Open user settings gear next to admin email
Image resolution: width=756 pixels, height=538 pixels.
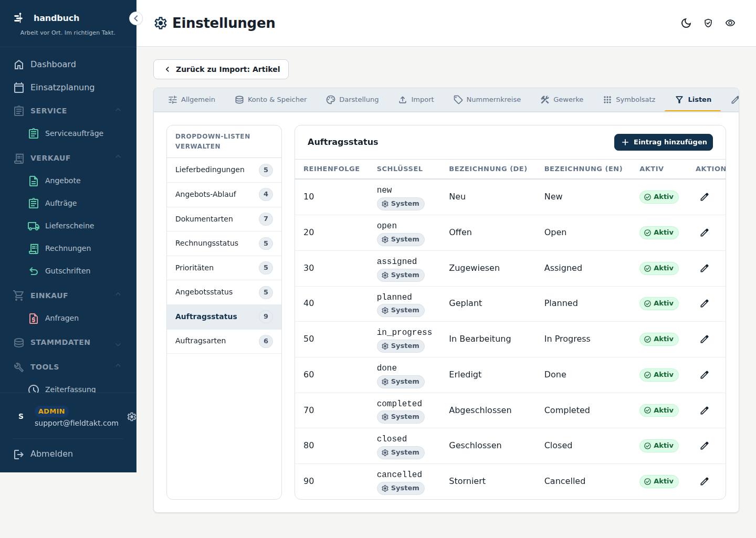[132, 416]
